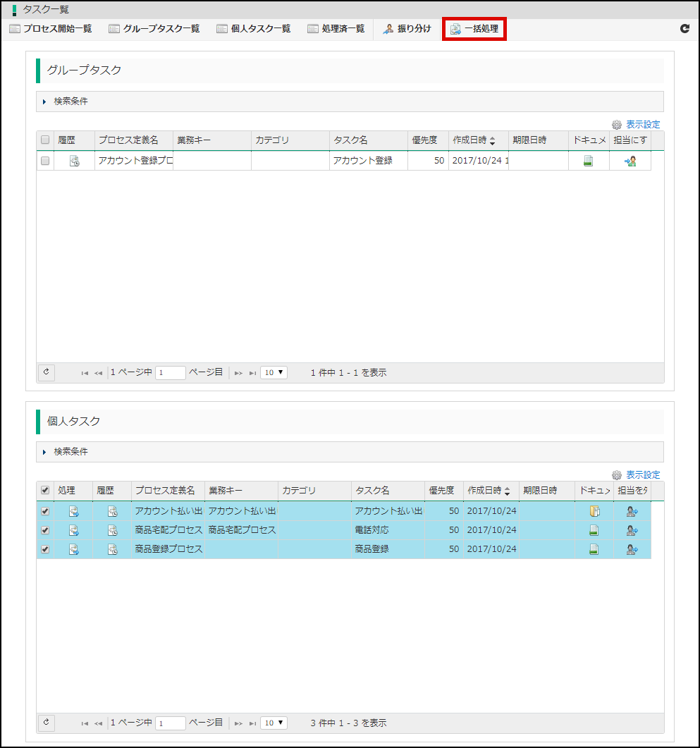Image resolution: width=700 pixels, height=748 pixels.
Task: Go to first page of group tasks
Action: click(85, 373)
